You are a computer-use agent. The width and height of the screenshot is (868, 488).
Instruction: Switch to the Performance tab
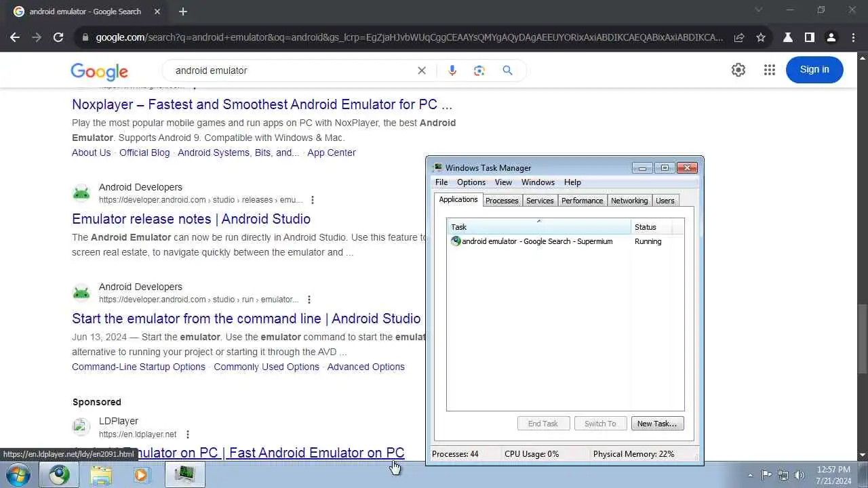click(x=582, y=201)
